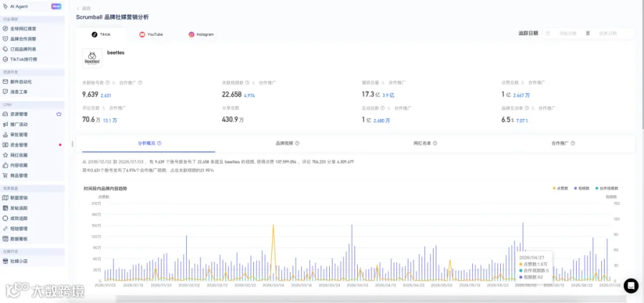The image size is (644, 303).
Task: Switch to the YouTube platform tab
Action: pos(151,34)
